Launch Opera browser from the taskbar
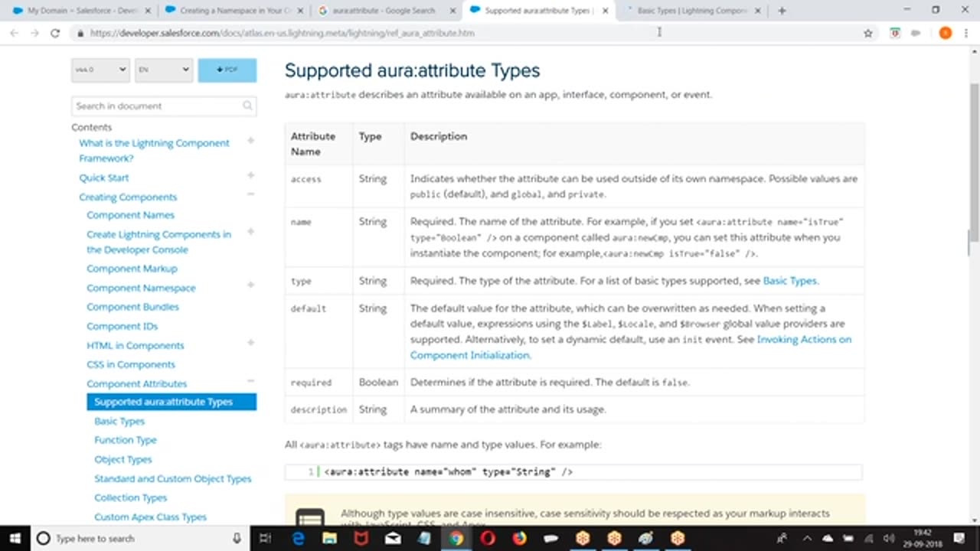 [x=488, y=539]
